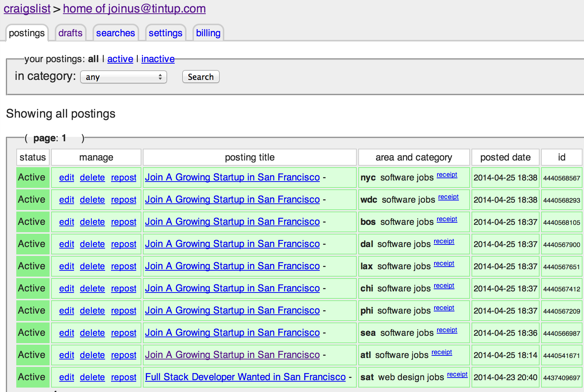584x392 pixels.
Task: View receipt for lax software jobs
Action: [x=444, y=263]
